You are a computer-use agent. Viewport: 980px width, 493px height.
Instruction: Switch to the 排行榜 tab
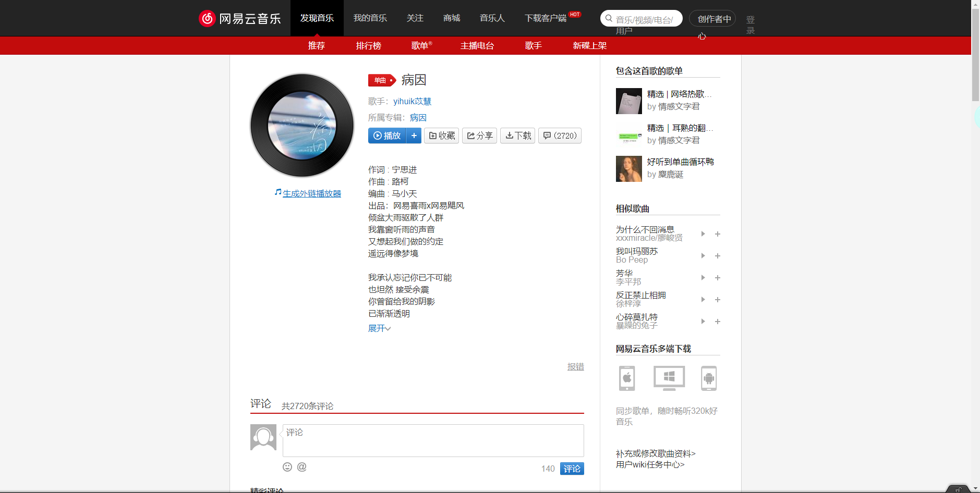[x=368, y=46]
